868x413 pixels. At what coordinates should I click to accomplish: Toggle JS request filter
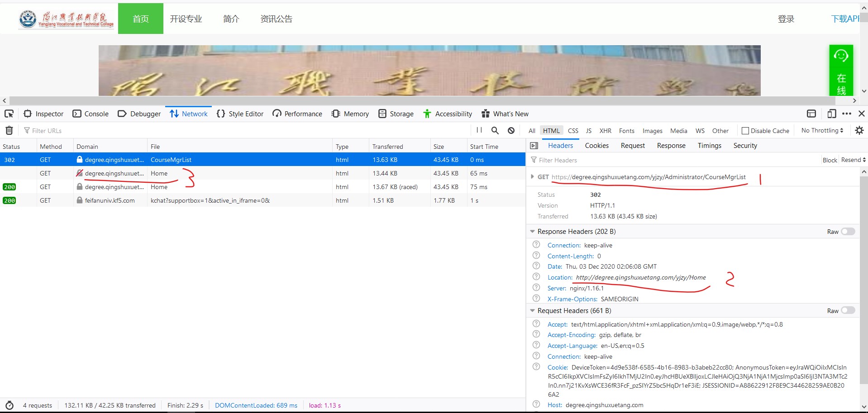click(588, 131)
